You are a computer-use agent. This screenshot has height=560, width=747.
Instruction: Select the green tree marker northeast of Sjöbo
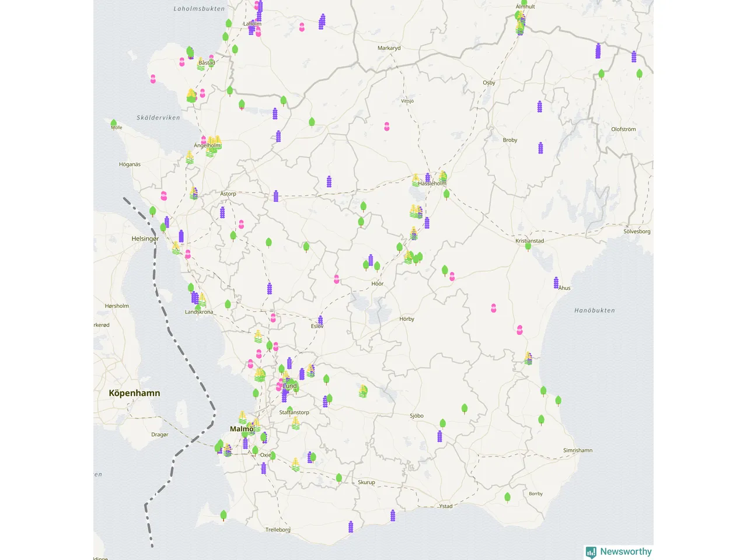[465, 409]
